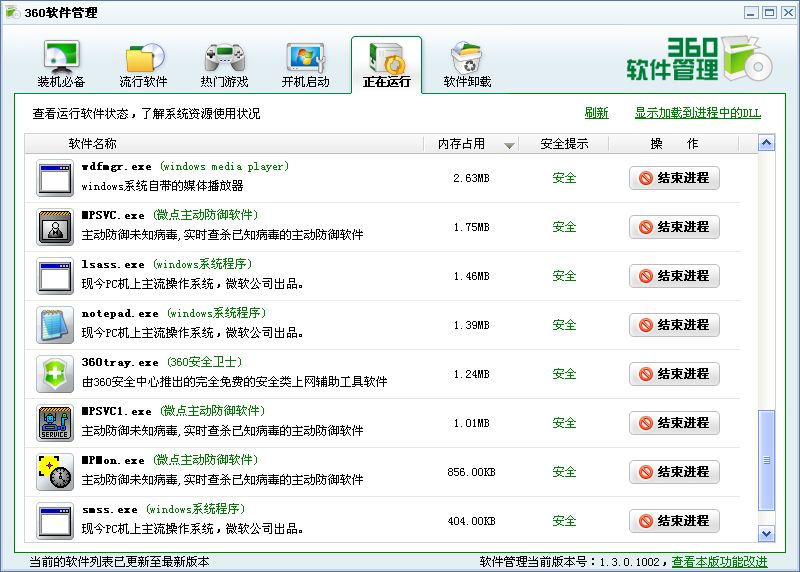Switch to 开机启动 tab label
Screen dimensions: 800x572
pos(306,82)
